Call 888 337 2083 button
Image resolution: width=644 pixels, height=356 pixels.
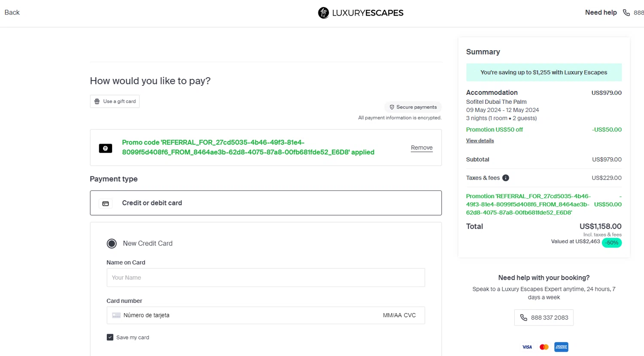pyautogui.click(x=544, y=318)
